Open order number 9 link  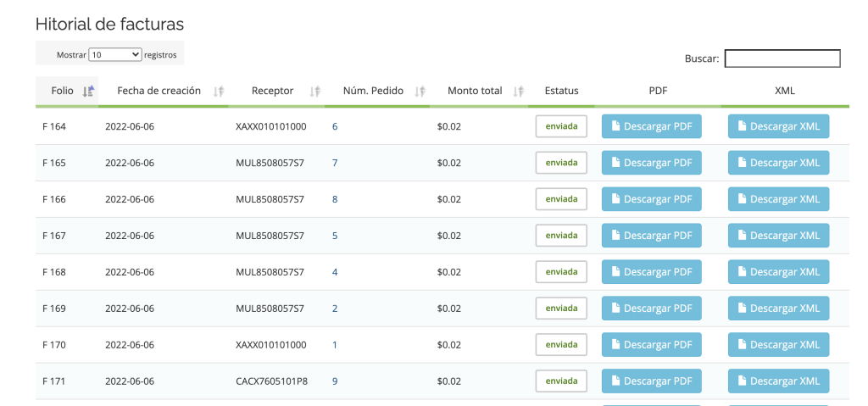pos(335,381)
